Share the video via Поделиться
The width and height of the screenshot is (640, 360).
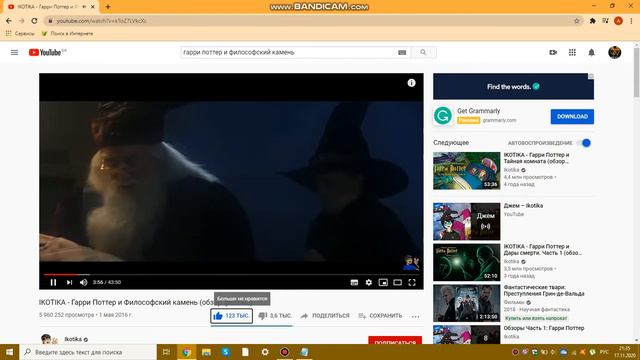[325, 316]
